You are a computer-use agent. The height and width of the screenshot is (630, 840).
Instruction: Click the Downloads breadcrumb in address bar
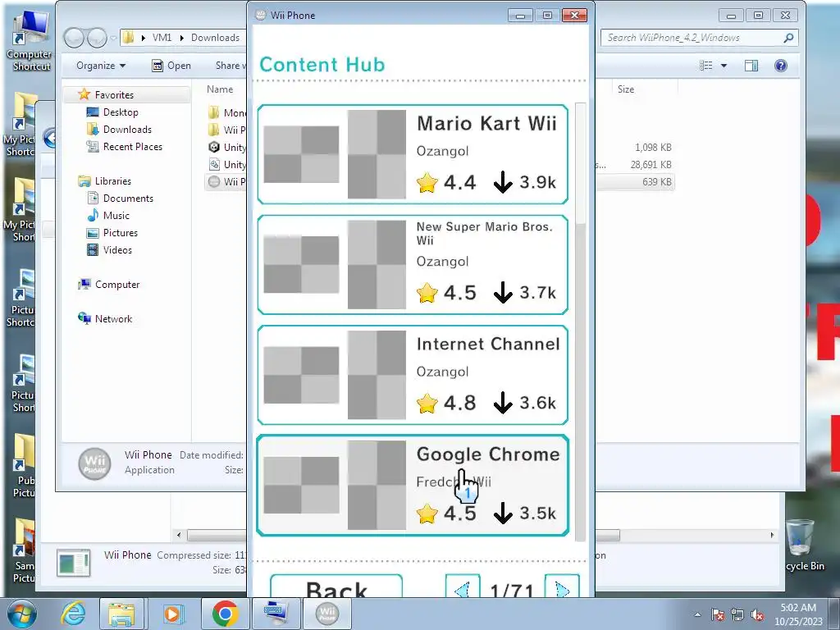click(215, 38)
